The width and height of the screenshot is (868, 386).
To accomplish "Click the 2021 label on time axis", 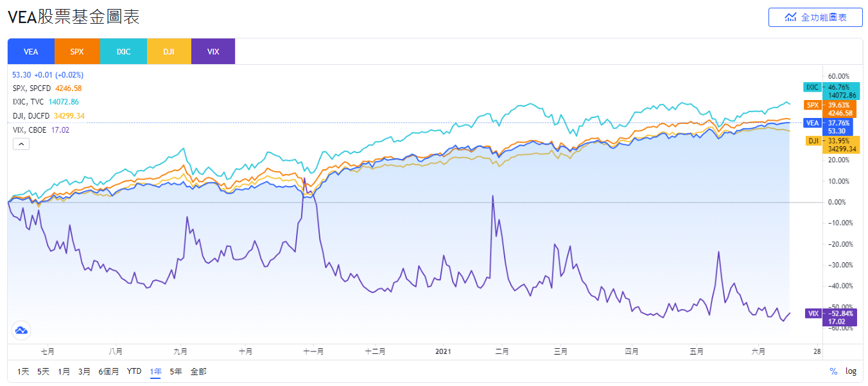I will [443, 351].
